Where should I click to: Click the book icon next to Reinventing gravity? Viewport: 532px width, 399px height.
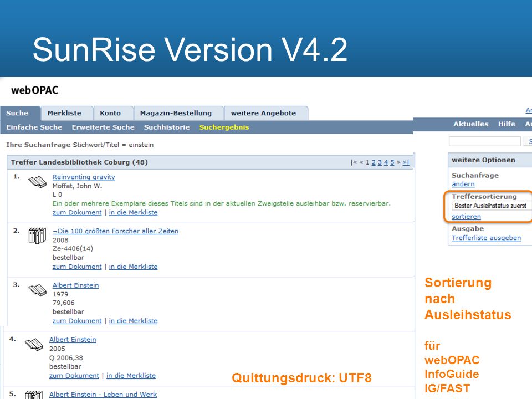[37, 182]
